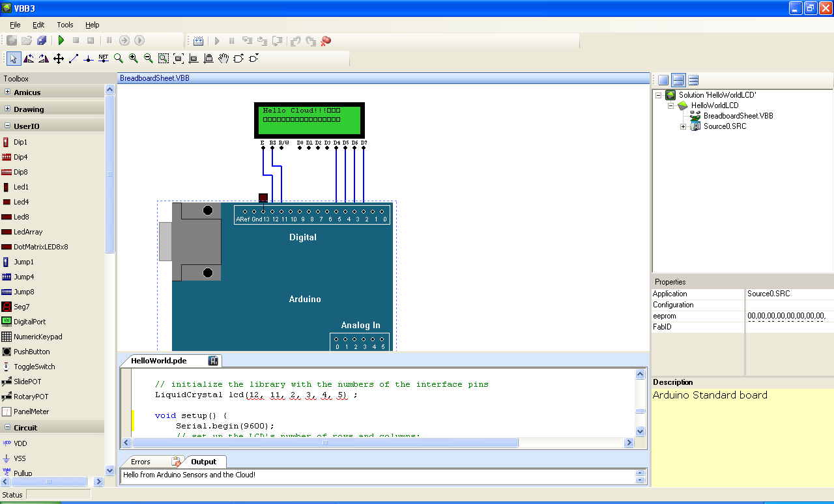834x504 pixels.
Task: Select the SlidePOT component
Action: (x=27, y=382)
